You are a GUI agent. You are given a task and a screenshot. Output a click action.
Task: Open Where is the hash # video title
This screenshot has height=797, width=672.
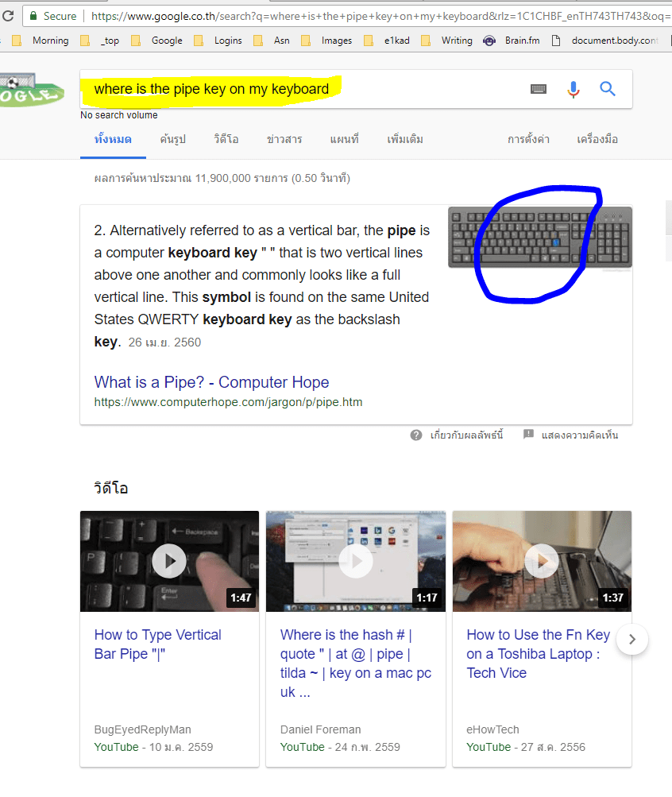[x=356, y=664]
